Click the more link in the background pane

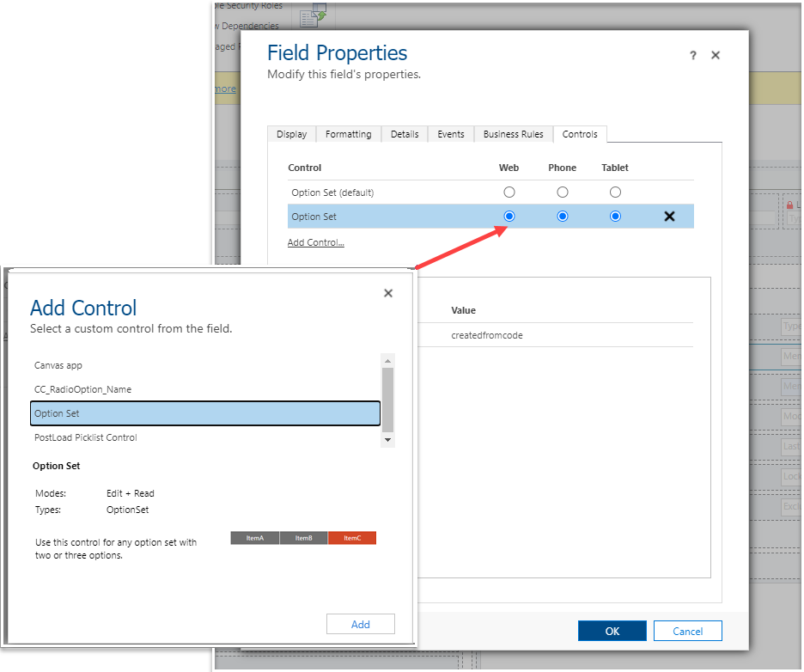coord(224,89)
